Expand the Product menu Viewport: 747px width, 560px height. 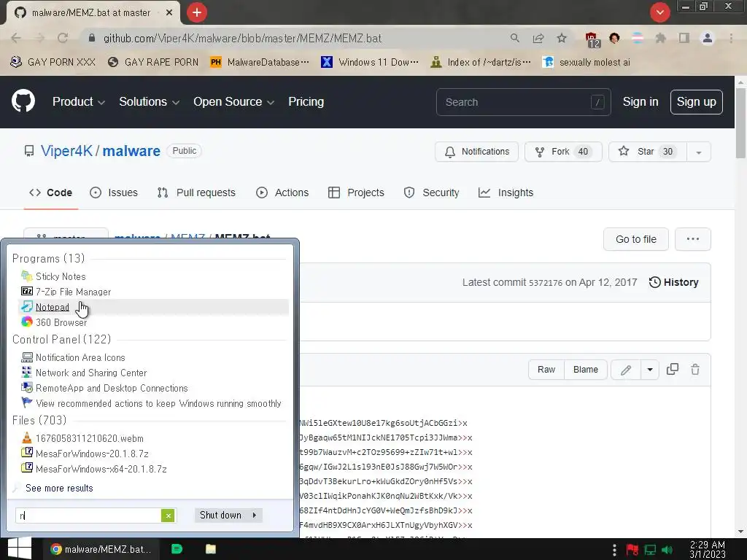click(78, 101)
